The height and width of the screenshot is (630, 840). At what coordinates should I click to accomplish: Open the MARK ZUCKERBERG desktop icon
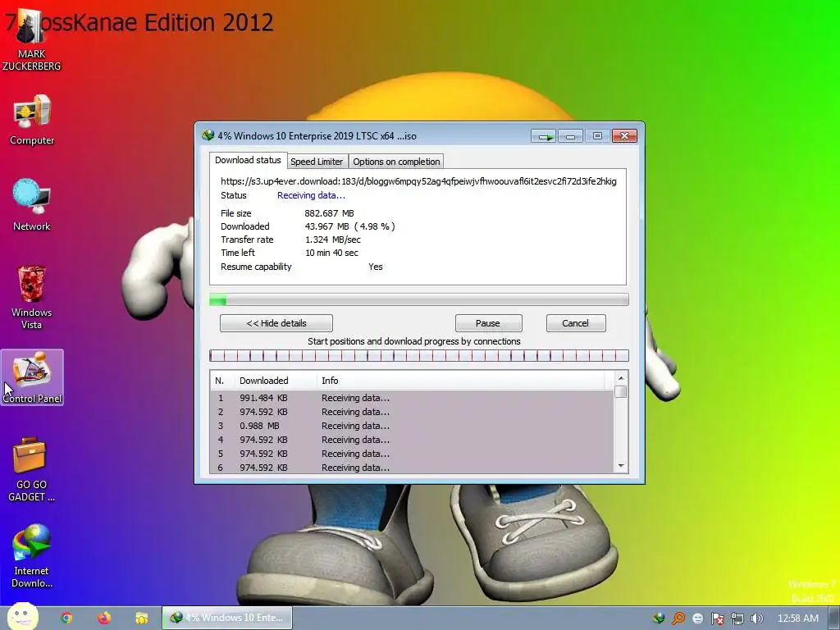point(31,40)
